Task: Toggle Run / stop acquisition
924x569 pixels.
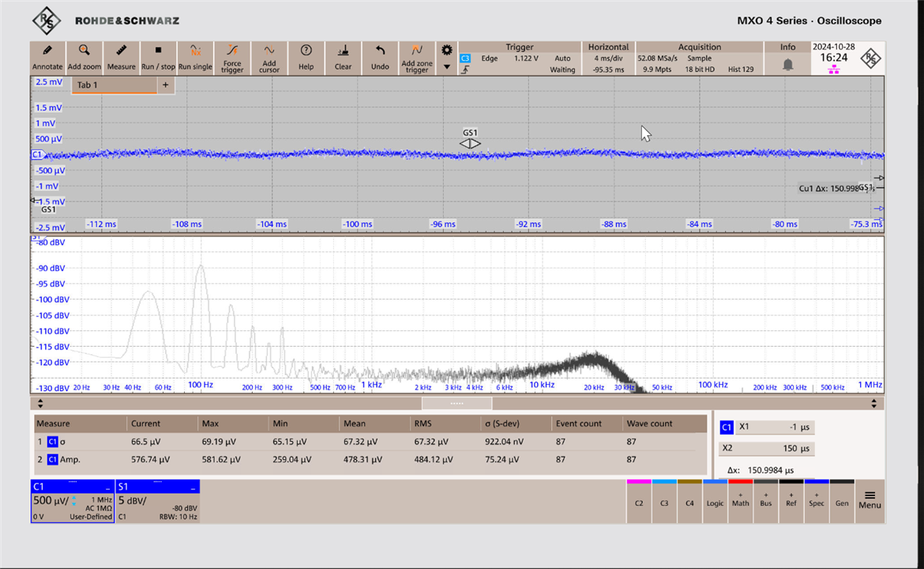Action: pyautogui.click(x=158, y=58)
